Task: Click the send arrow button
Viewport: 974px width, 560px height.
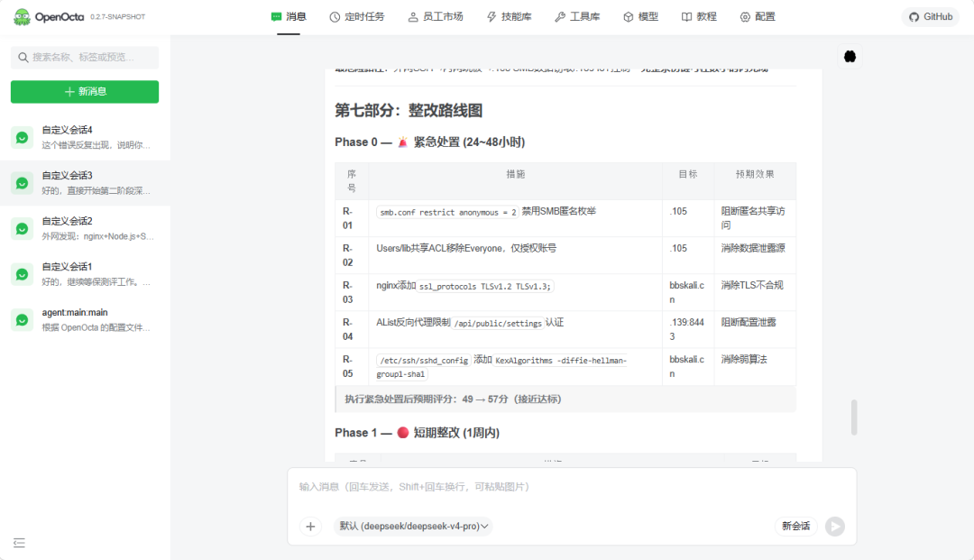Action: pyautogui.click(x=835, y=527)
